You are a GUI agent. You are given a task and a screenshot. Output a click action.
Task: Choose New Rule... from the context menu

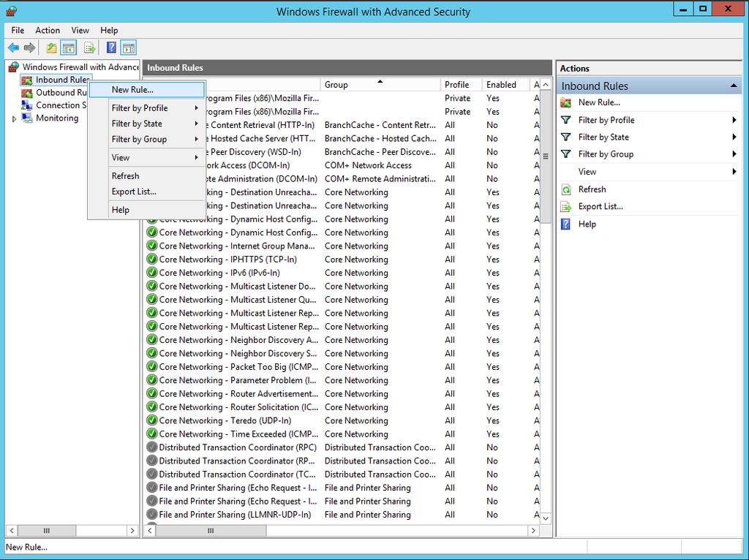(146, 90)
